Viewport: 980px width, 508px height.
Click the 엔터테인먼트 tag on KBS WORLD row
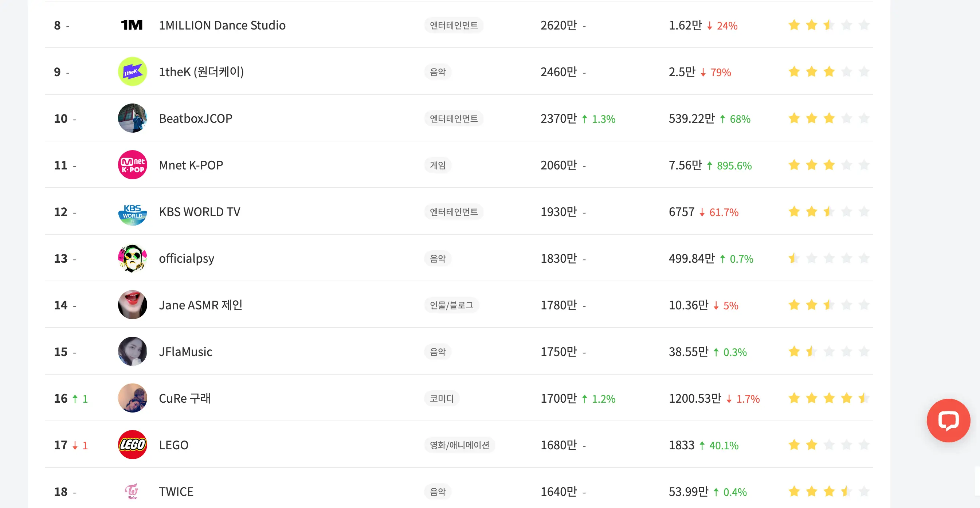pyautogui.click(x=454, y=212)
